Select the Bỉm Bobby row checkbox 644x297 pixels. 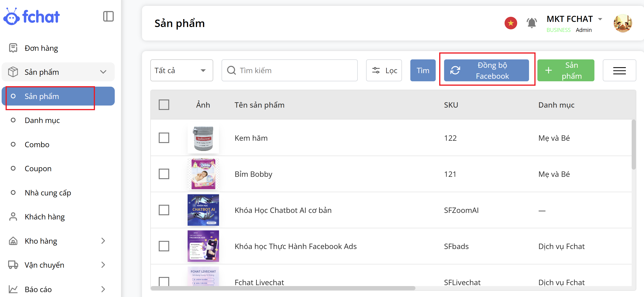(x=164, y=174)
